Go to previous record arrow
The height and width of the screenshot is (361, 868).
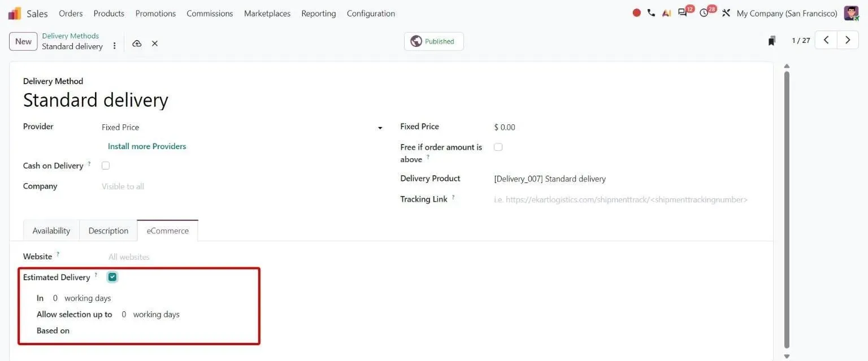(826, 40)
